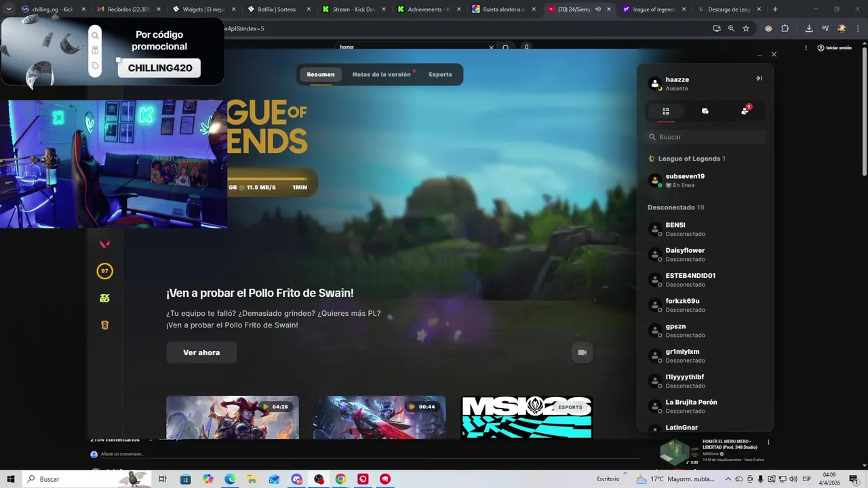This screenshot has height=488, width=868.
Task: Select the round 97 badge game icon in sidebar
Action: [104, 271]
